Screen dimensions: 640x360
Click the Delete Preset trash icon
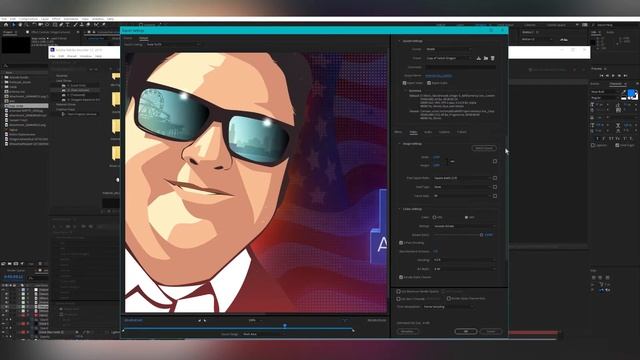tap(493, 58)
